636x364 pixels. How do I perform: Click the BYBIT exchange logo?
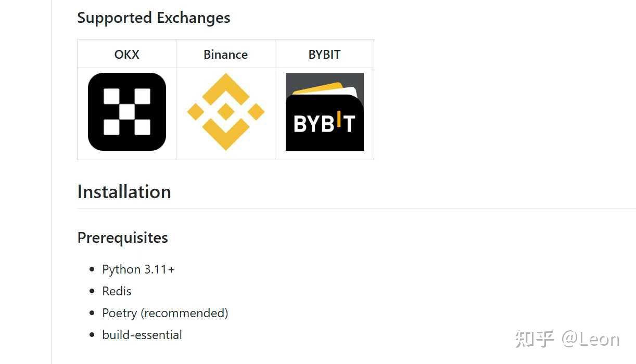coord(325,112)
